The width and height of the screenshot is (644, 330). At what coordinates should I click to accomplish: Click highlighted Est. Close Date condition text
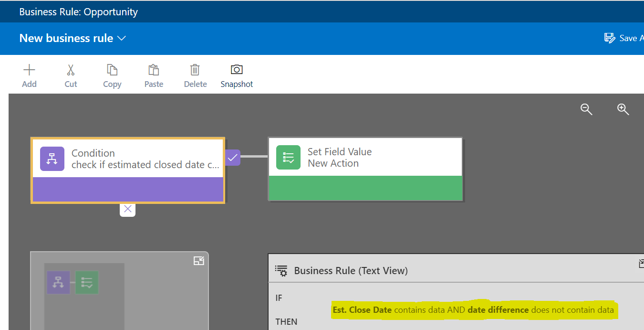tap(362, 310)
